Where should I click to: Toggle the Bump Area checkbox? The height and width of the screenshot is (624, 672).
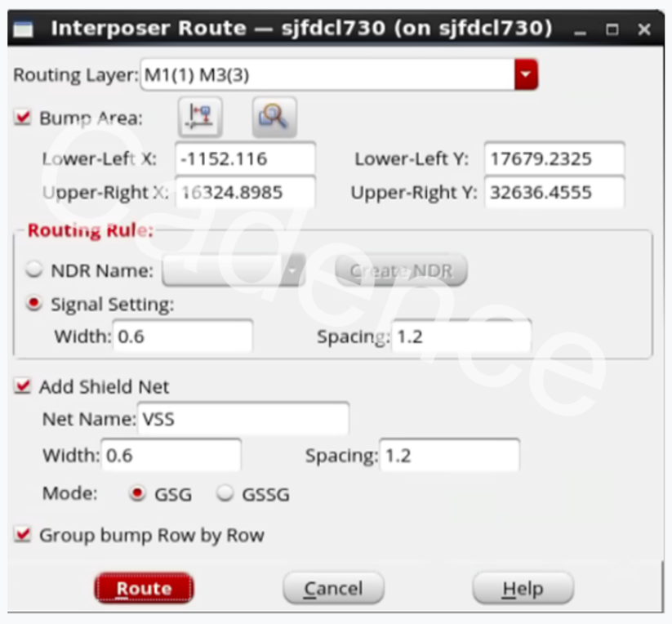click(23, 118)
